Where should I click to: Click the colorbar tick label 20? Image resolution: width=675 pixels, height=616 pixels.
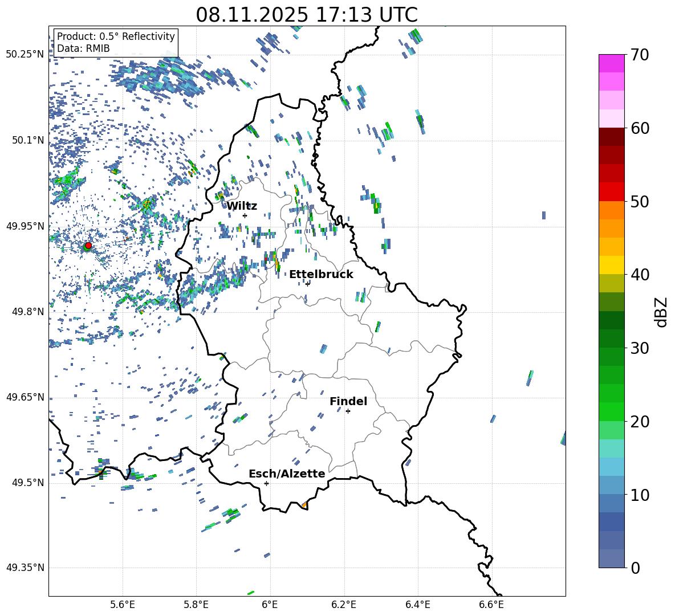pyautogui.click(x=640, y=422)
